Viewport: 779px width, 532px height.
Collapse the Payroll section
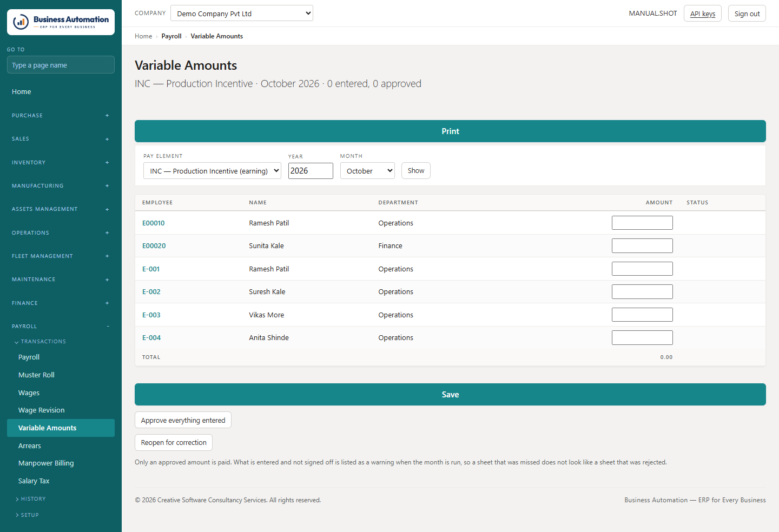61,327
